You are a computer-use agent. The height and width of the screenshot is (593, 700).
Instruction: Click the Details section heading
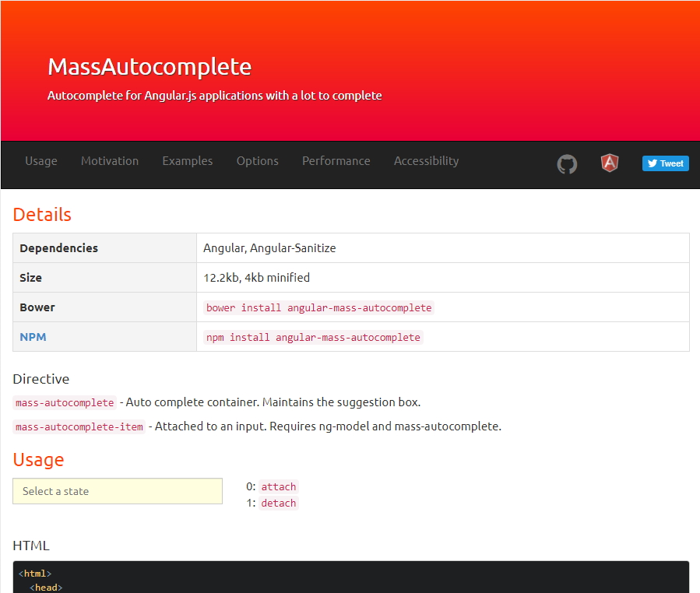tap(42, 215)
